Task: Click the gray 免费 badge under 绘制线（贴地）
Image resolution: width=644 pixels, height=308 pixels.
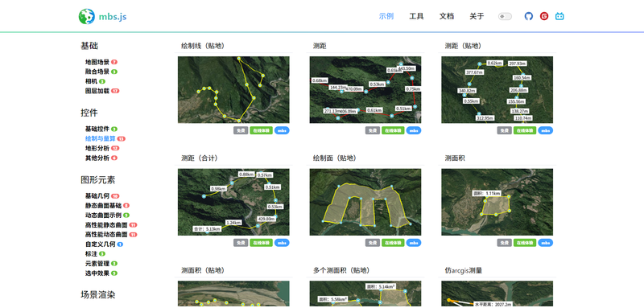Action: coord(241,130)
